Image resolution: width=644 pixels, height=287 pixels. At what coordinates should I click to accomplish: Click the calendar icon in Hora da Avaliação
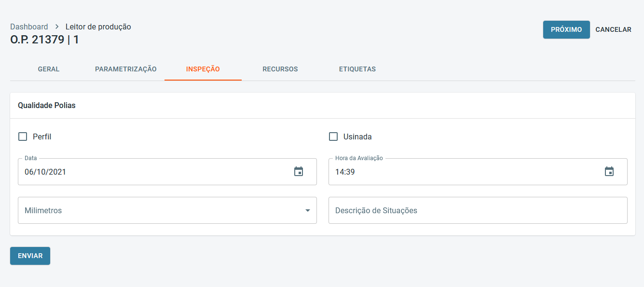tap(609, 171)
